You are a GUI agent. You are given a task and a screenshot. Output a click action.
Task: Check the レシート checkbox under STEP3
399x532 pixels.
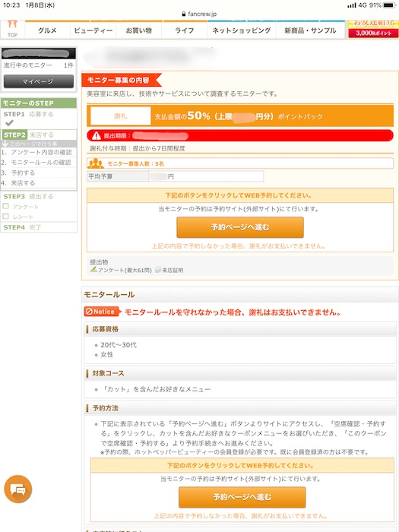(6, 216)
